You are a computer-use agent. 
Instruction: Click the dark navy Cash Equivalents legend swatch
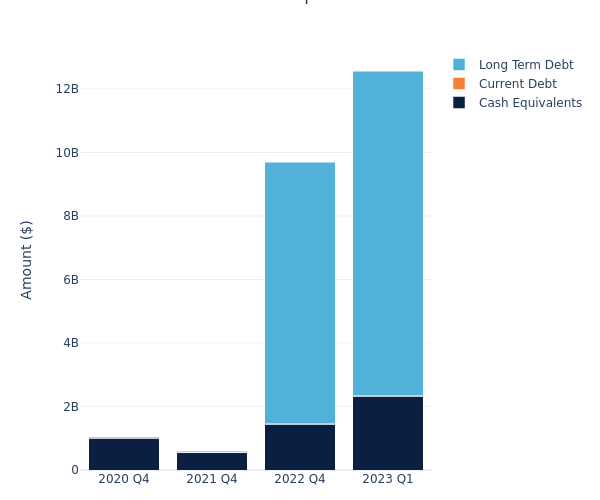[x=459, y=103]
